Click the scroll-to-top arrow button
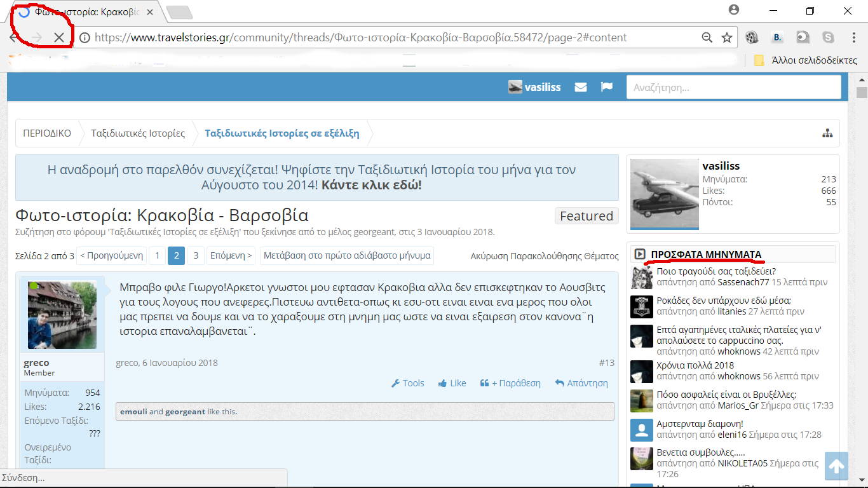868x488 pixels. click(x=836, y=467)
